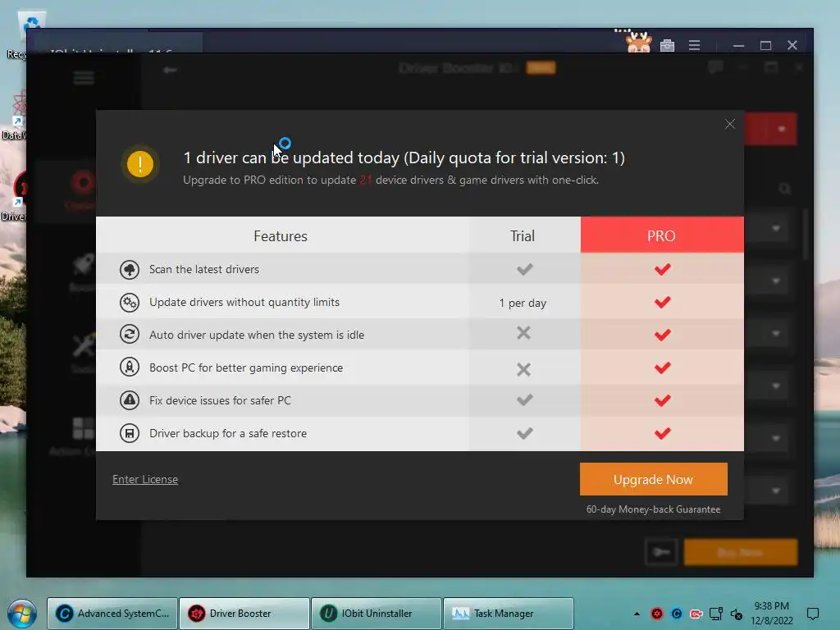Click the search icon in Driver Booster
The width and height of the screenshot is (840, 630).
tap(785, 189)
